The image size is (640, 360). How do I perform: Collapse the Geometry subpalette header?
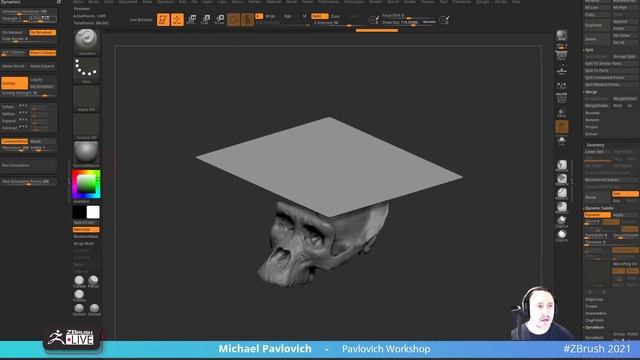[596, 145]
